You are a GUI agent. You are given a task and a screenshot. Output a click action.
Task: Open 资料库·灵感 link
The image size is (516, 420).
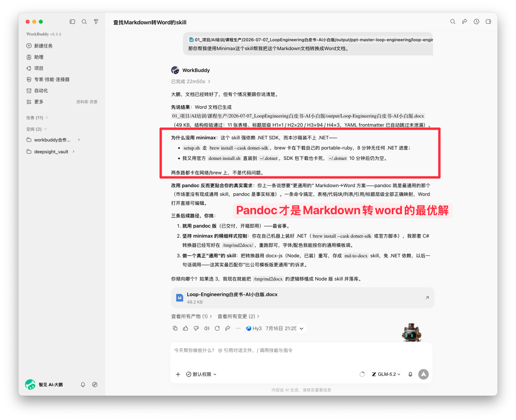pos(87,102)
